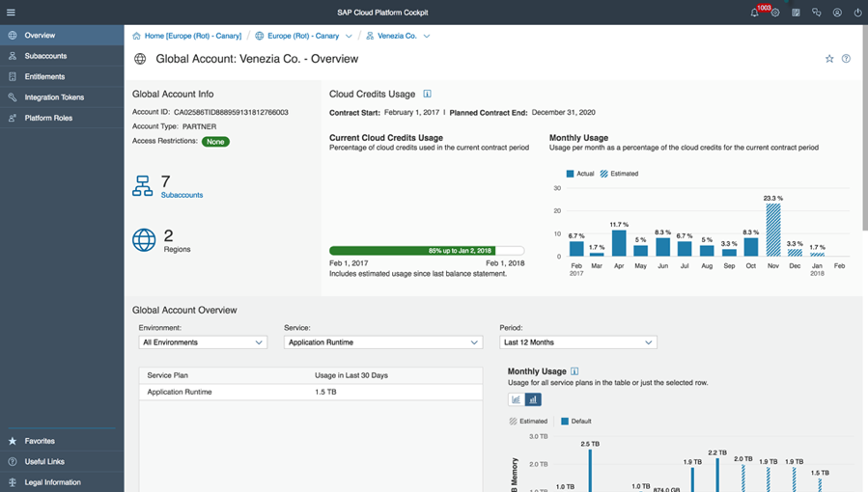Open the help question mark icon
The width and height of the screenshot is (868, 492).
click(846, 59)
